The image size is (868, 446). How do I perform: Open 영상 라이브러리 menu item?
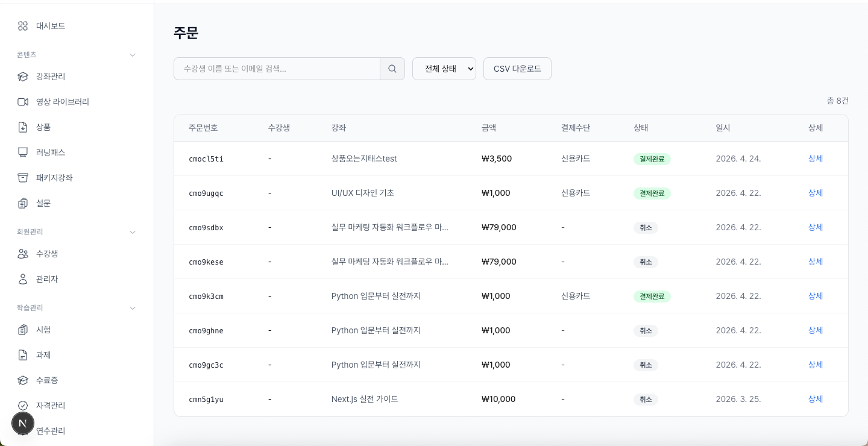(77, 102)
